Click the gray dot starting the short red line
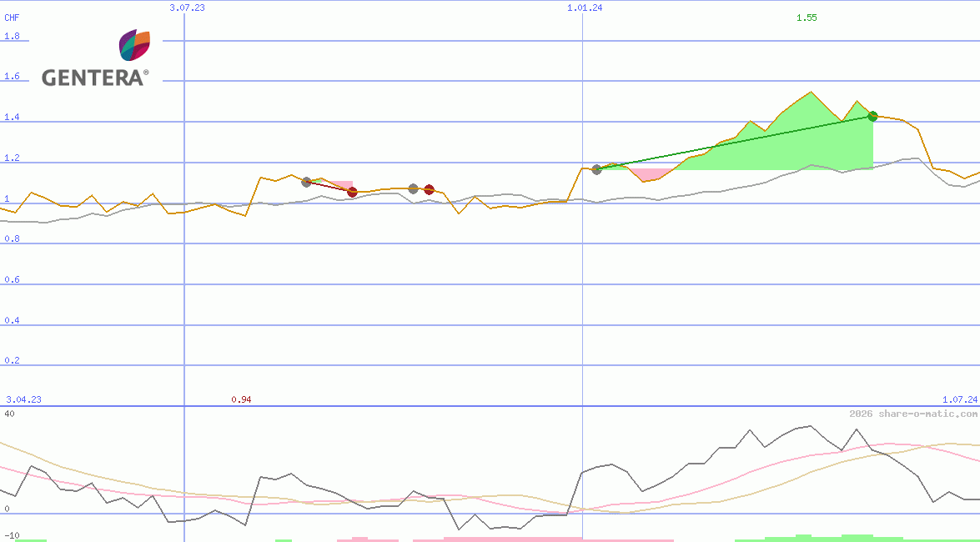Viewport: 980px width, 542px height. click(x=306, y=182)
